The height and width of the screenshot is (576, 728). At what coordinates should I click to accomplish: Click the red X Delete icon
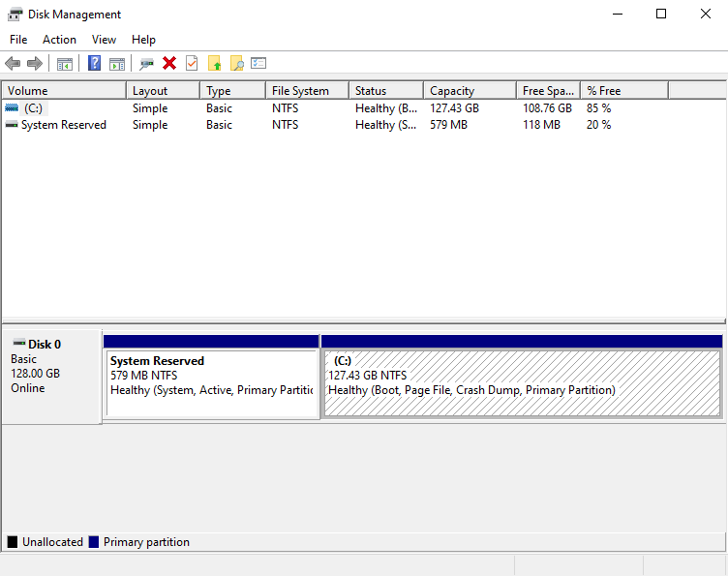click(169, 63)
